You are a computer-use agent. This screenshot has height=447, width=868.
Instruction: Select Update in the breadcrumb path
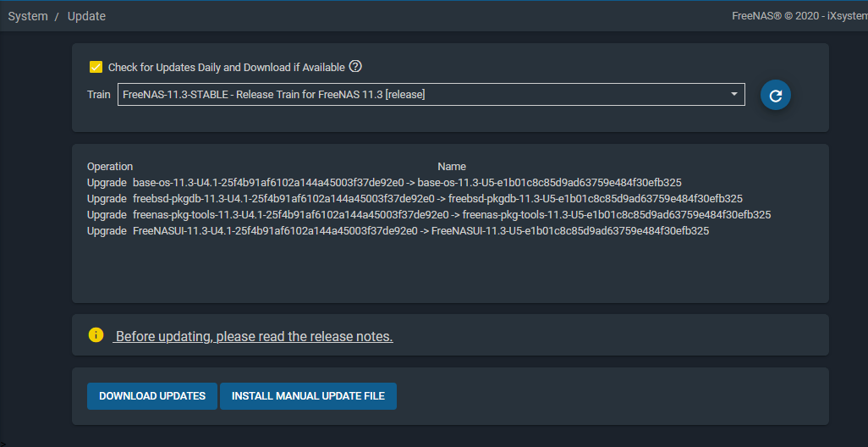coord(86,16)
